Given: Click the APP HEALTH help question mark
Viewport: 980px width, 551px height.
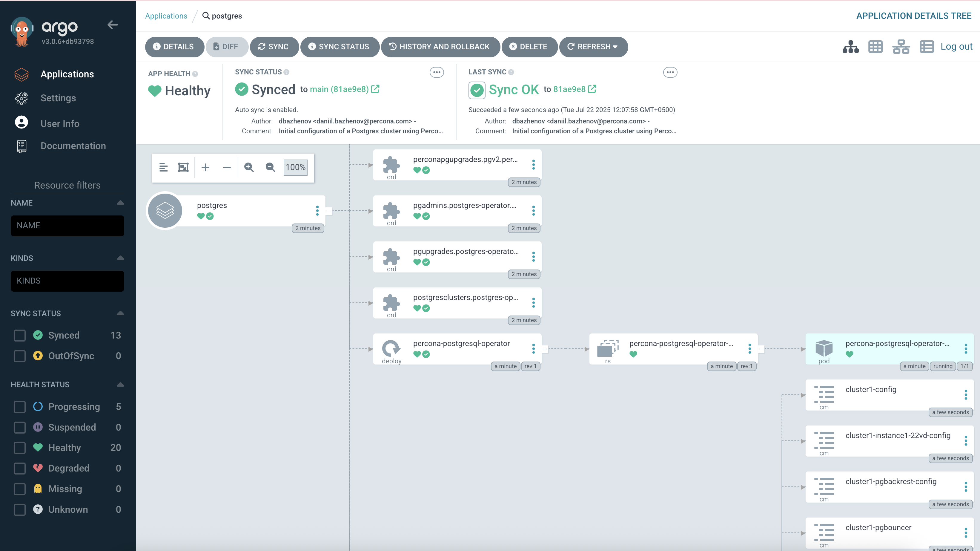Looking at the screenshot, I should pos(195,74).
